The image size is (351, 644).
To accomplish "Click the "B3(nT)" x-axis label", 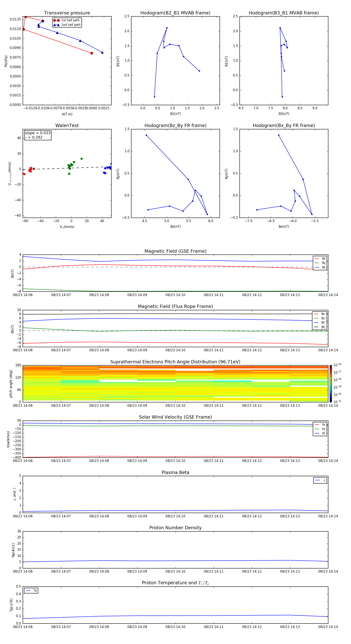I will pyautogui.click(x=284, y=114).
